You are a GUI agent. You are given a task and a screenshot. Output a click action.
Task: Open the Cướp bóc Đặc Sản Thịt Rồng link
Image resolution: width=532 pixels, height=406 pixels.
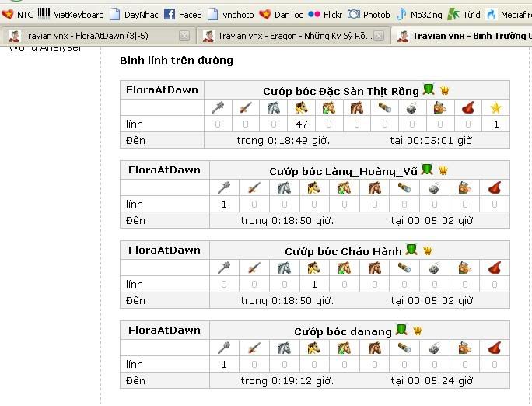(341, 91)
